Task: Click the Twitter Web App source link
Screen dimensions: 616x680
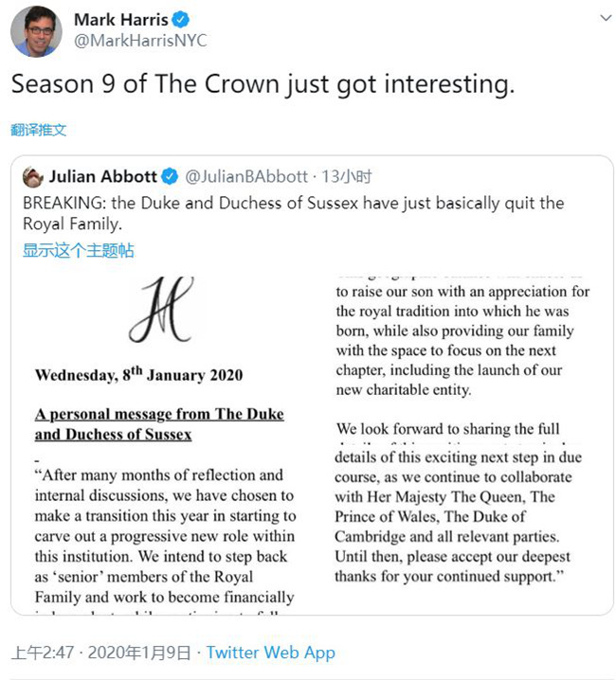Action: (x=271, y=653)
